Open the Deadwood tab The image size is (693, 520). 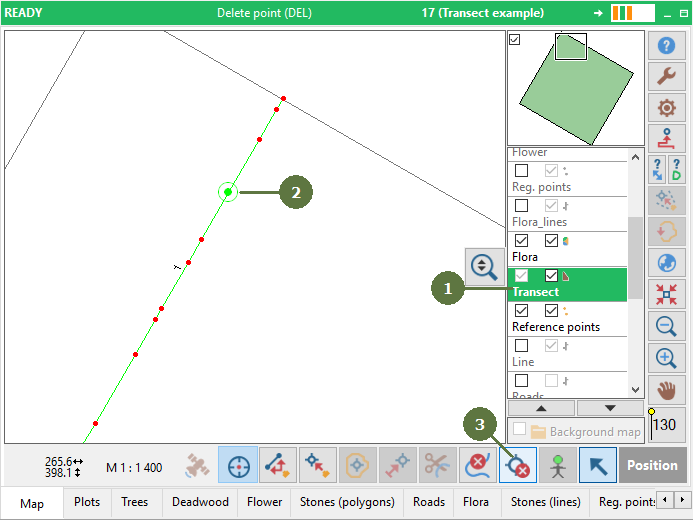pyautogui.click(x=200, y=502)
